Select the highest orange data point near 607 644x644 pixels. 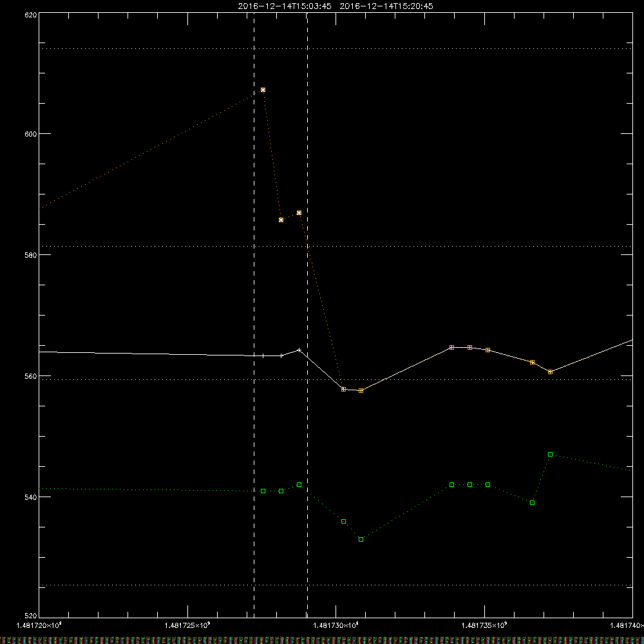[263, 90]
